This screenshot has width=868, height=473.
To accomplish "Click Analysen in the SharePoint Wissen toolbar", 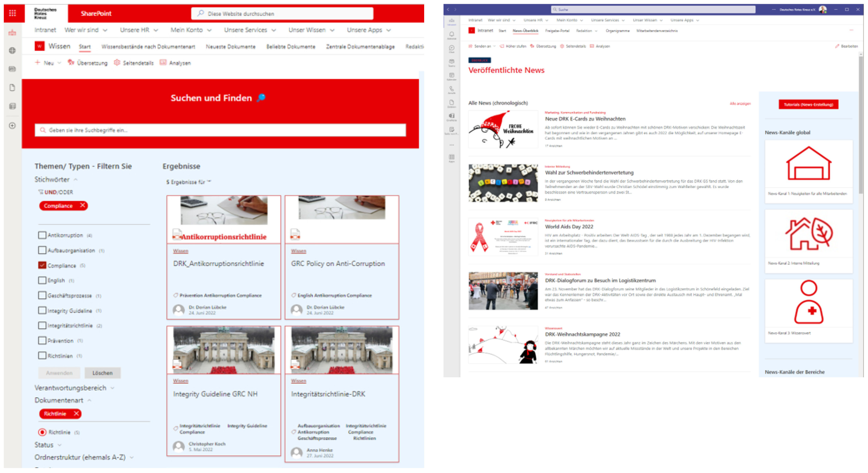I will 175,63.
